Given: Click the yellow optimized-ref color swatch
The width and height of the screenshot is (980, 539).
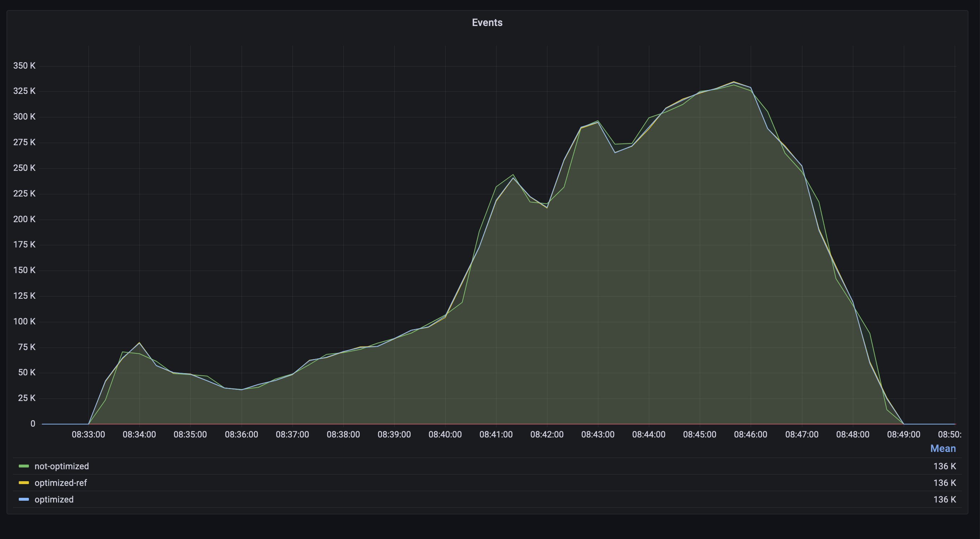Looking at the screenshot, I should coord(23,483).
